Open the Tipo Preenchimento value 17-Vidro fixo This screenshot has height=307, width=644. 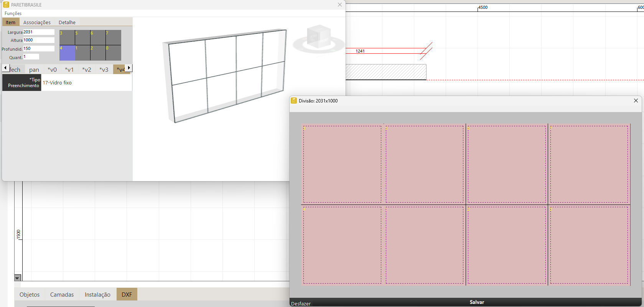click(86, 83)
